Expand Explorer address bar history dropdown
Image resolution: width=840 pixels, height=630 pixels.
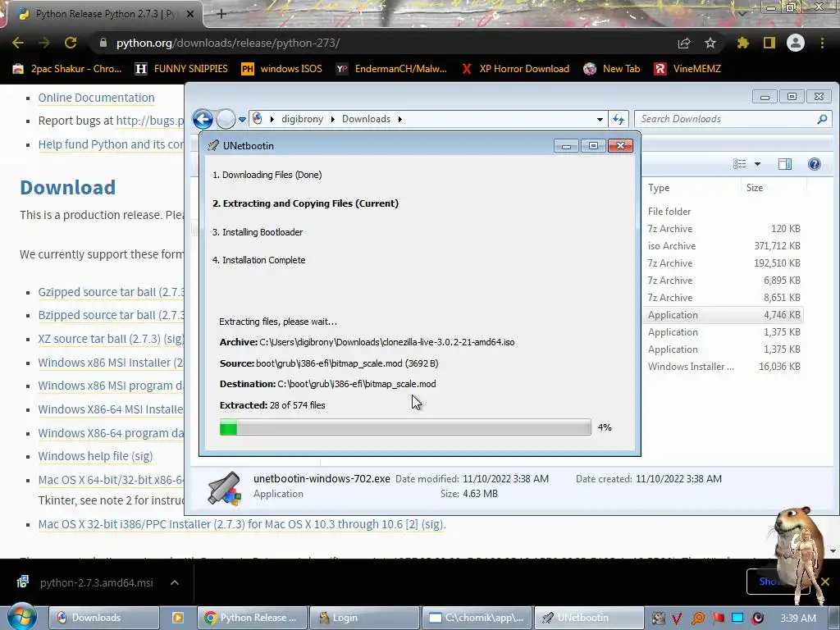coord(600,120)
